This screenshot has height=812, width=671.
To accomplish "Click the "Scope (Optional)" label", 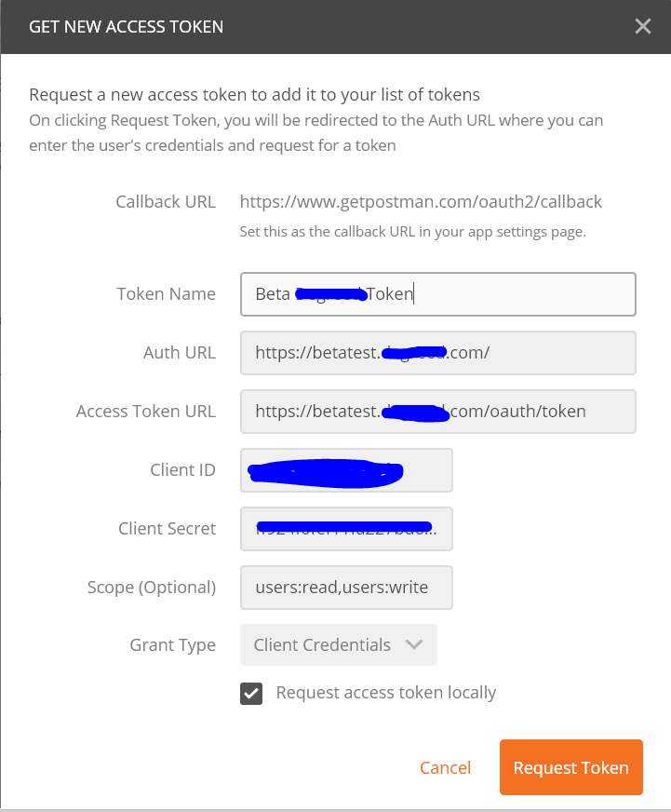I will [x=152, y=588].
